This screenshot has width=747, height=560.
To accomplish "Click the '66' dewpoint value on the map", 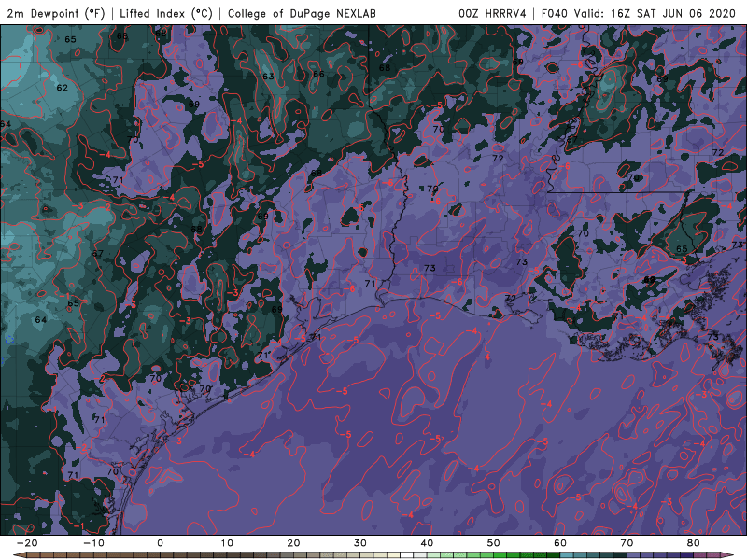I will point(318,74).
